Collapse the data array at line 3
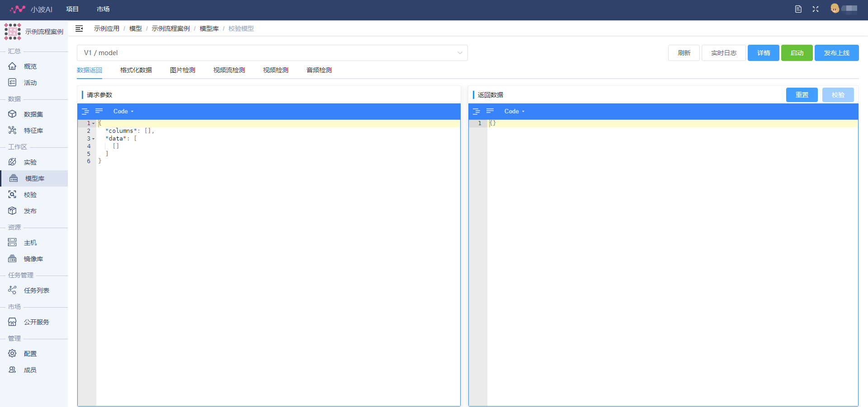Screen dimensions: 868x407 94,139
